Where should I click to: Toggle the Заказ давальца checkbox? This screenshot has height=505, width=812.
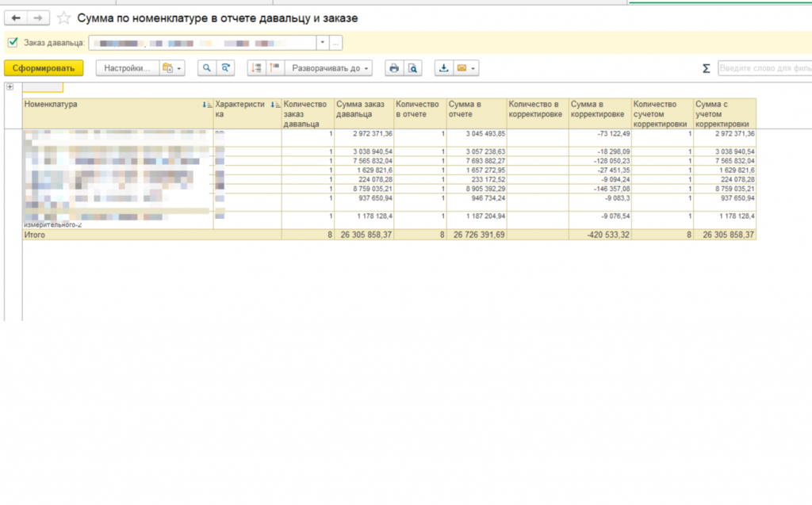click(13, 43)
